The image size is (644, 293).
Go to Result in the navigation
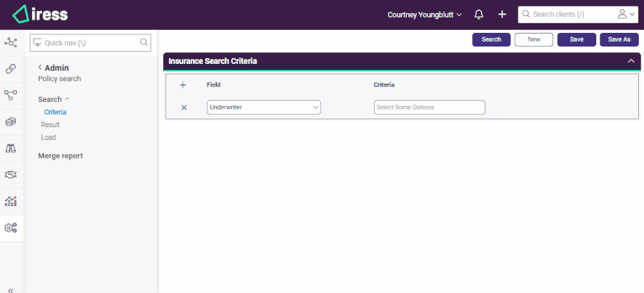tap(50, 125)
